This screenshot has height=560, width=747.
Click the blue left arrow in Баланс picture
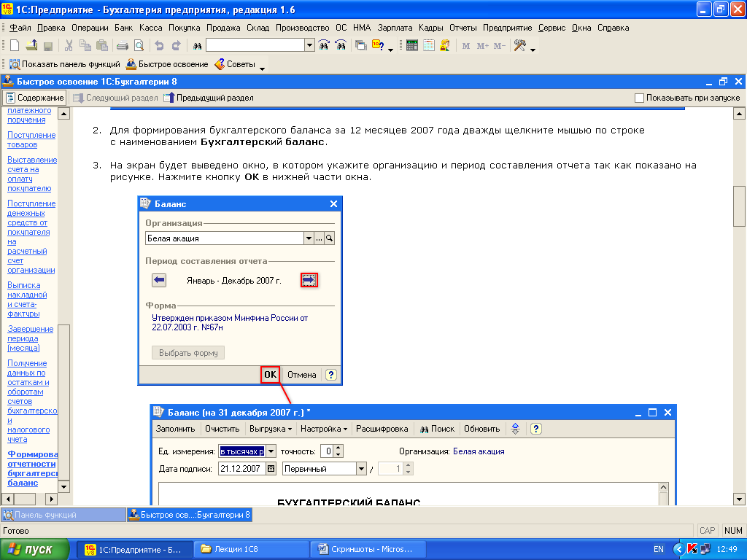click(159, 280)
